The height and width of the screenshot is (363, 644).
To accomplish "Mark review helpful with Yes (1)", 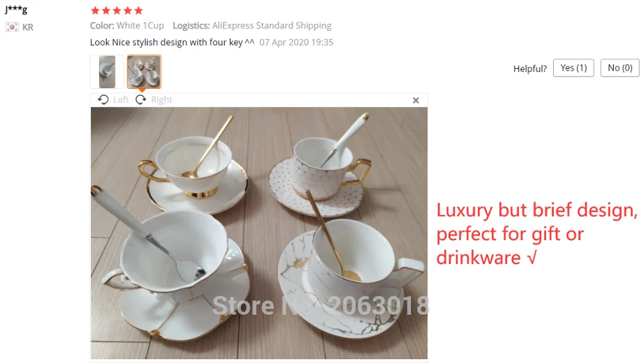I will (x=573, y=68).
